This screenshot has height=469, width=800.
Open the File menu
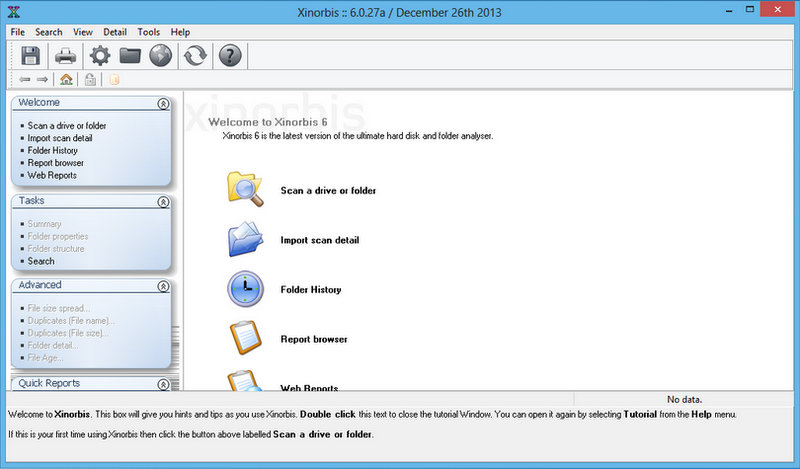pyautogui.click(x=18, y=32)
